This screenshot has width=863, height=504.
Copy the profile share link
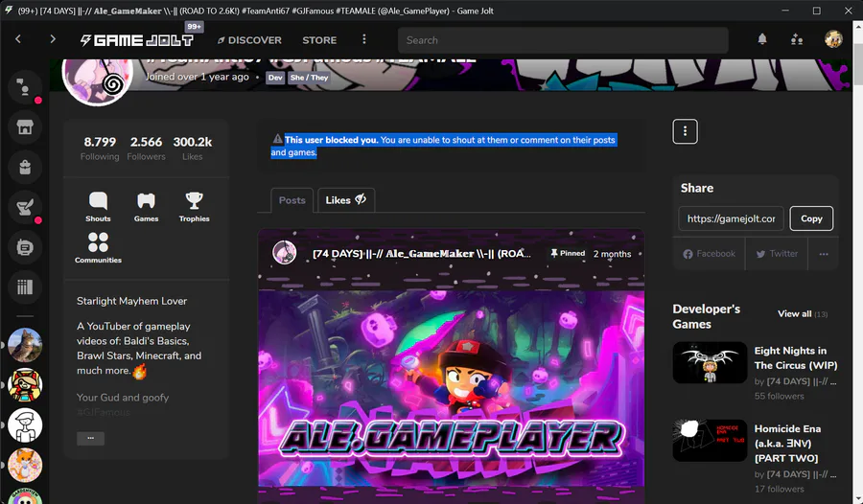(811, 218)
